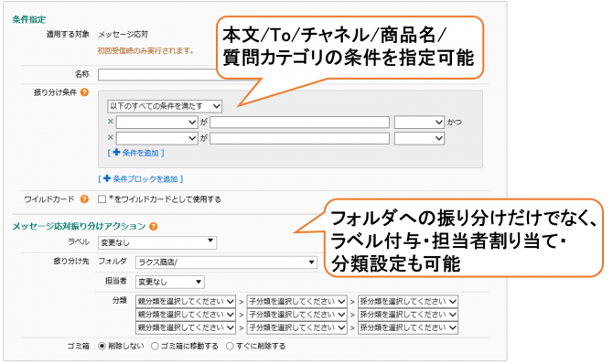Click 条件ブロックを追加 link
This screenshot has height=364, width=613.
(x=141, y=179)
